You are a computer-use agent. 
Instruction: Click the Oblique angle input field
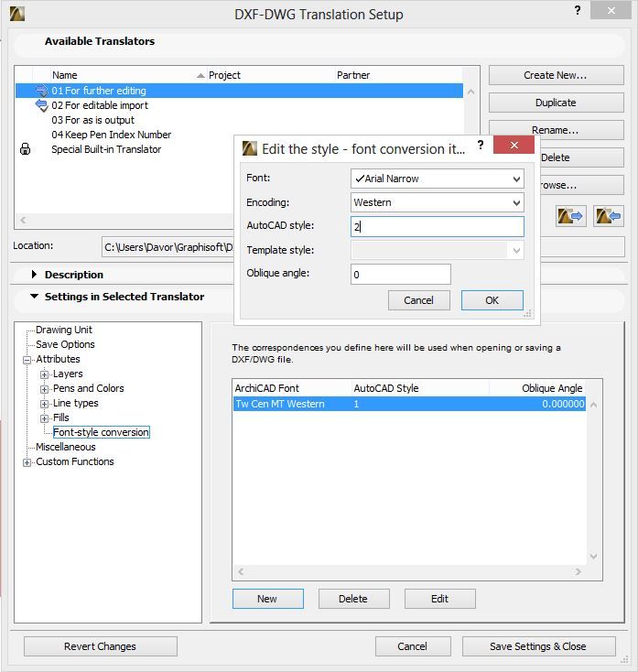pyautogui.click(x=401, y=275)
